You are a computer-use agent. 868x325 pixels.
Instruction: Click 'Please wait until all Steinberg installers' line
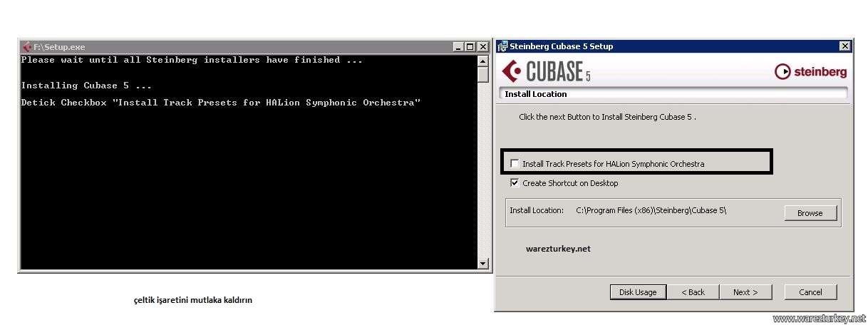[x=192, y=60]
